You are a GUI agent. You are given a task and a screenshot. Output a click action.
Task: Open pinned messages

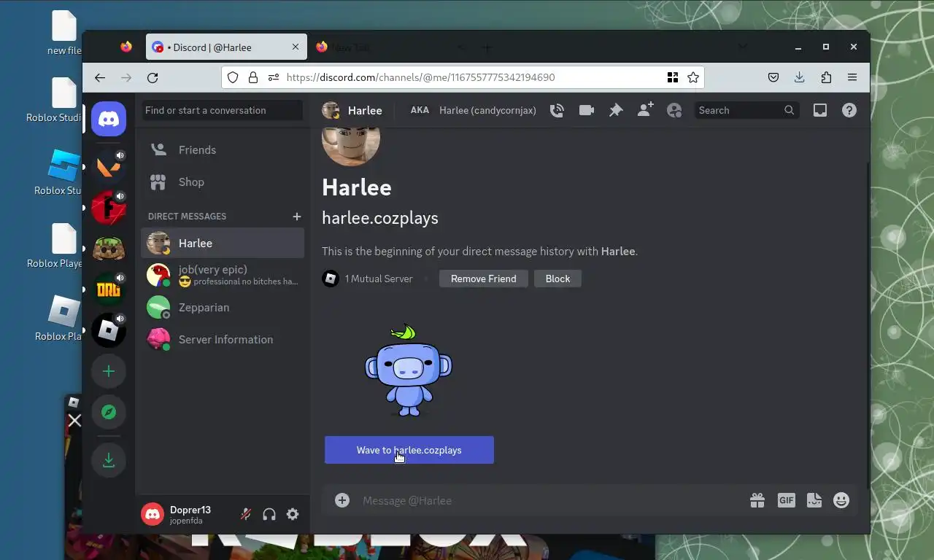(x=616, y=110)
